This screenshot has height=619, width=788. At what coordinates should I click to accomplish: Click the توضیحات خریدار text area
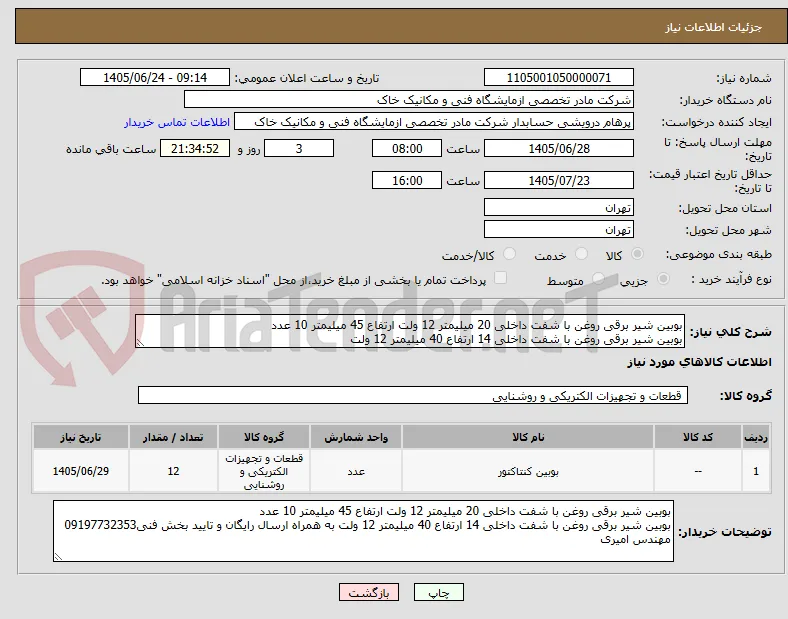point(363,531)
